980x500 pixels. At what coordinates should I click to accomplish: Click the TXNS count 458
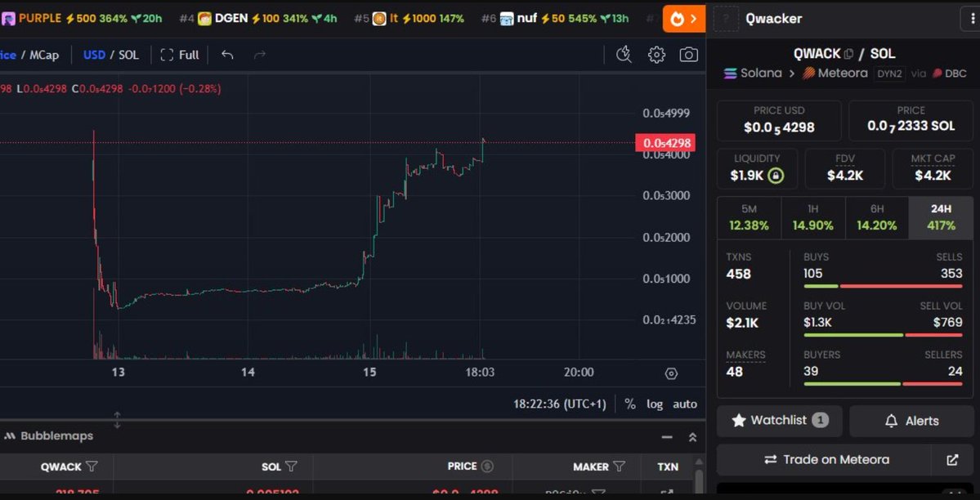click(739, 275)
